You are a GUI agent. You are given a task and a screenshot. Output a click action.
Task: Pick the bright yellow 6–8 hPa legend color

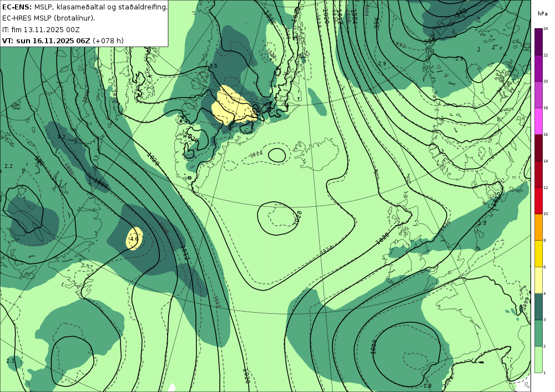[538, 253]
